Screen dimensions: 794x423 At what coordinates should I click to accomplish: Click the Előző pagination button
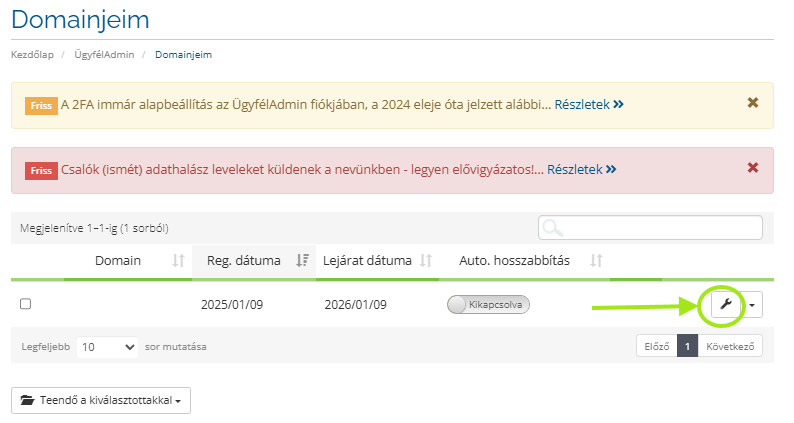point(656,346)
